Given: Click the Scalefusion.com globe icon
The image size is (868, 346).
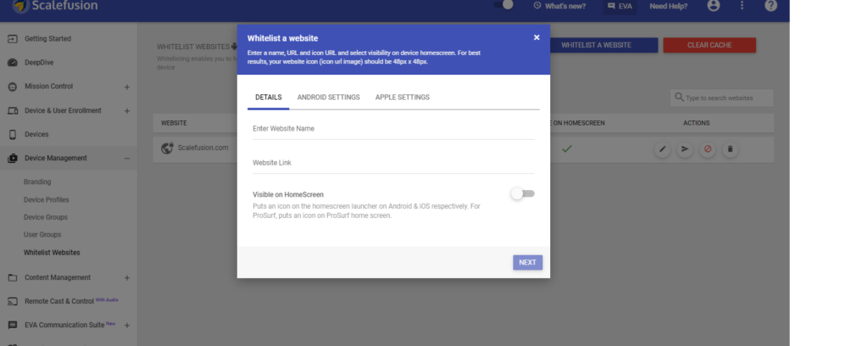Looking at the screenshot, I should [x=167, y=148].
